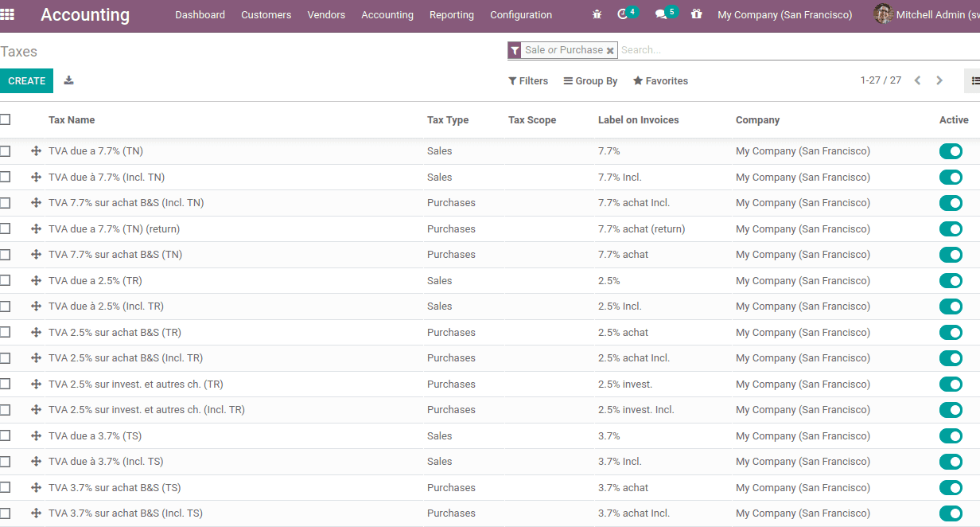Toggle Active switch for TVA 2.5% sur achat B&S (TR)
The width and height of the screenshot is (980, 527).
point(951,332)
